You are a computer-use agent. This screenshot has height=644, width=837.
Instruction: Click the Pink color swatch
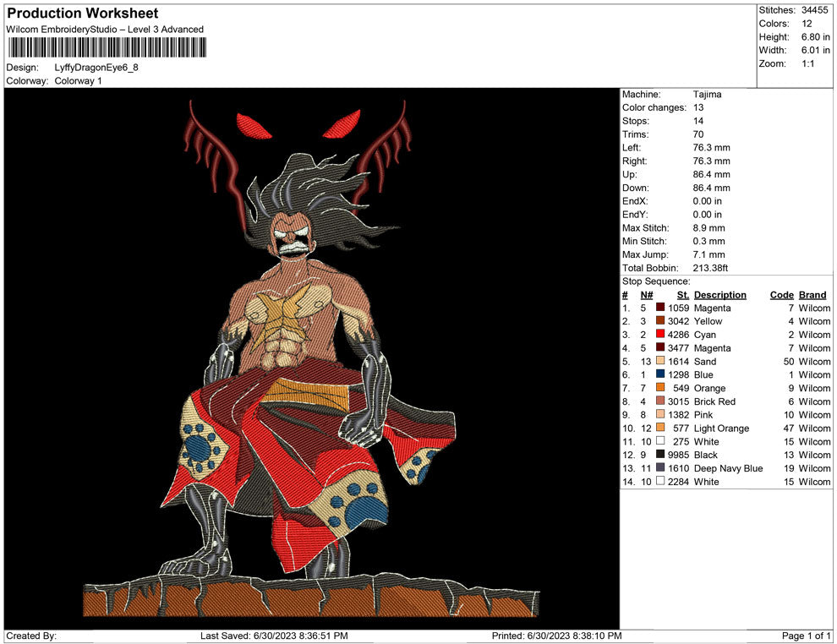(x=660, y=414)
